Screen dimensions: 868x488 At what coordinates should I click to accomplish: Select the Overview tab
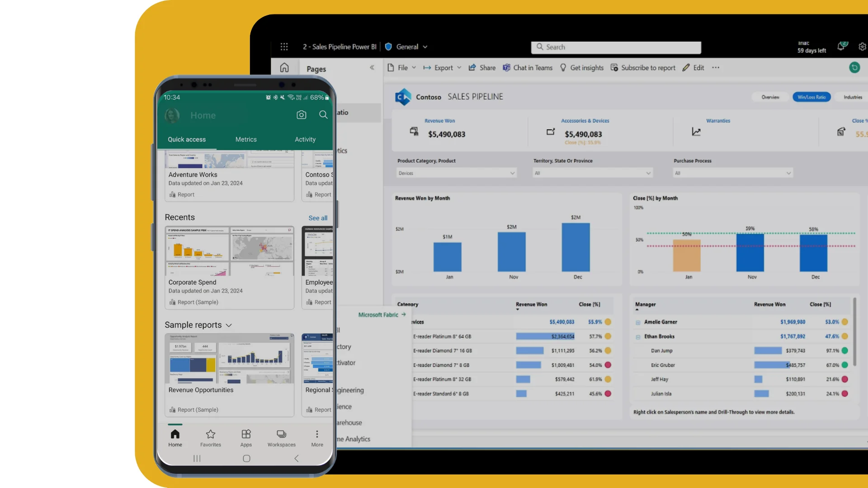(770, 97)
